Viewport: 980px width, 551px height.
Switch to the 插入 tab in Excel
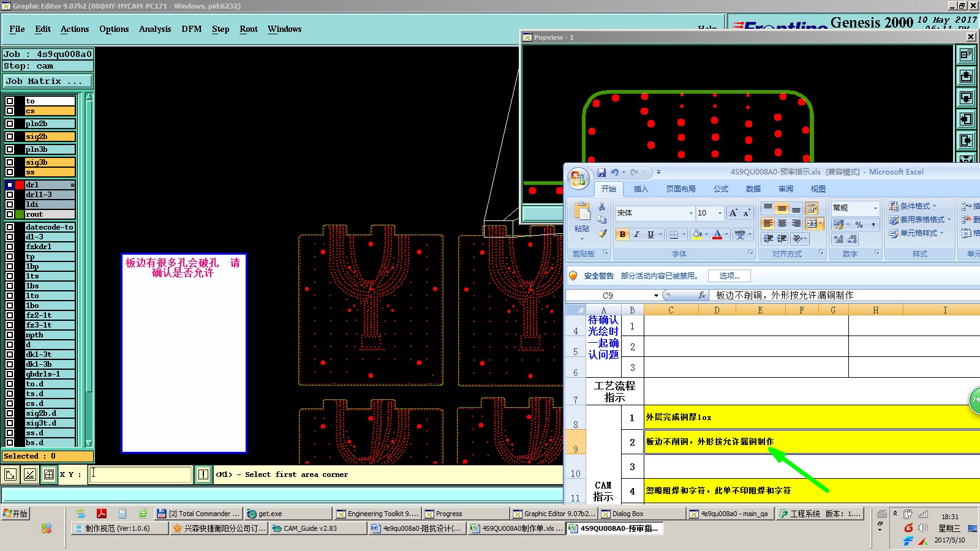coord(641,189)
